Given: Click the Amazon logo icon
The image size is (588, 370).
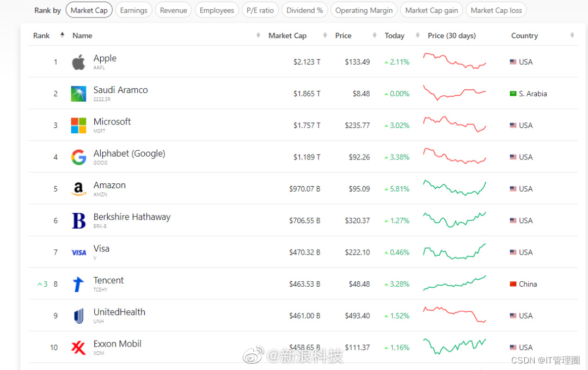Looking at the screenshot, I should click(78, 189).
